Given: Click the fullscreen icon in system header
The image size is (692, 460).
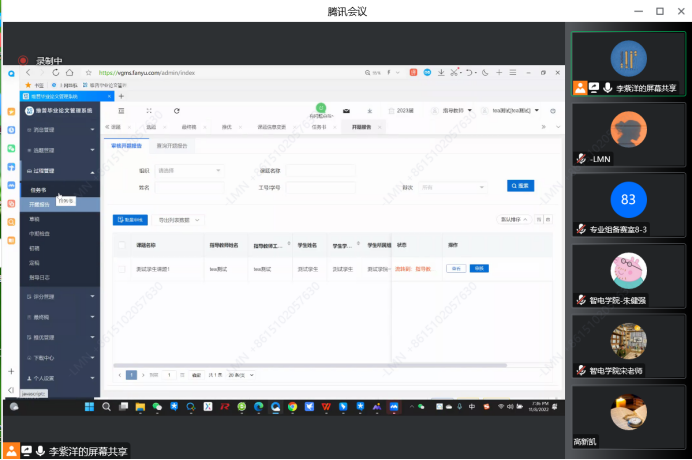Looking at the screenshot, I should point(149,111).
